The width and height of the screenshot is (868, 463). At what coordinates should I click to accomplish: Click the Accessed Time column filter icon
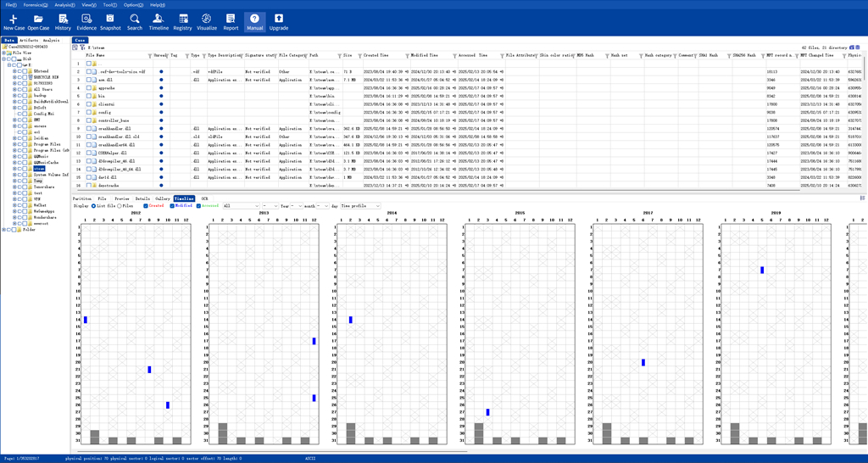coord(502,56)
